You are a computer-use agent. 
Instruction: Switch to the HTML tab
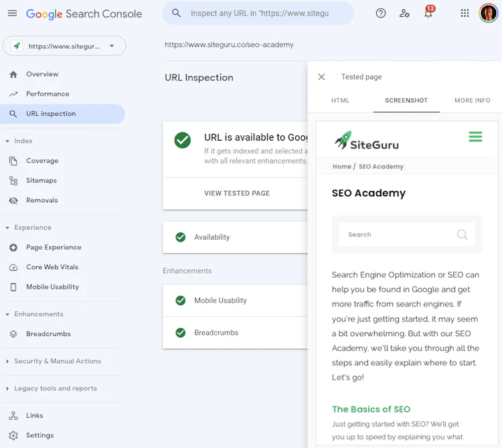340,100
